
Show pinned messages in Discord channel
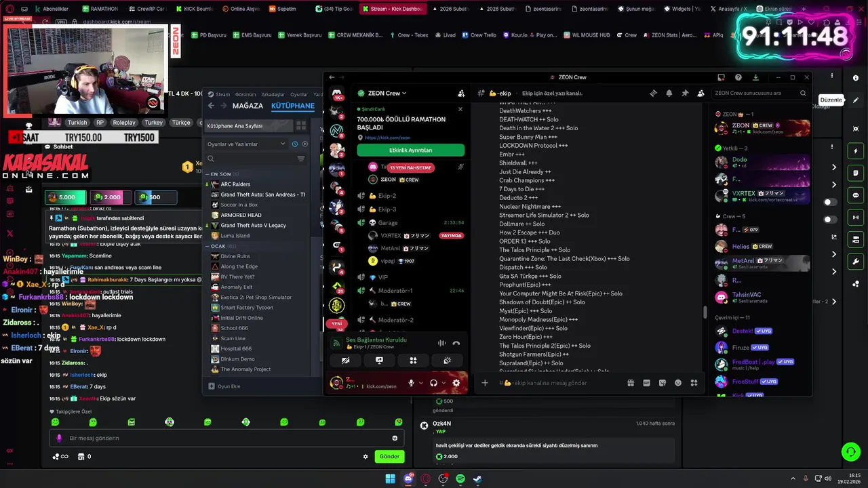click(x=685, y=94)
